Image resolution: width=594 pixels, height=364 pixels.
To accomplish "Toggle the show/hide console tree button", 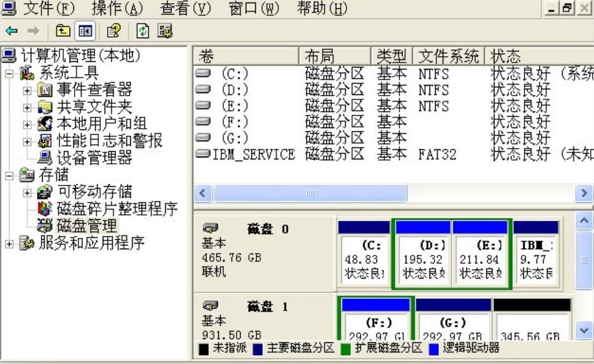I will (85, 31).
